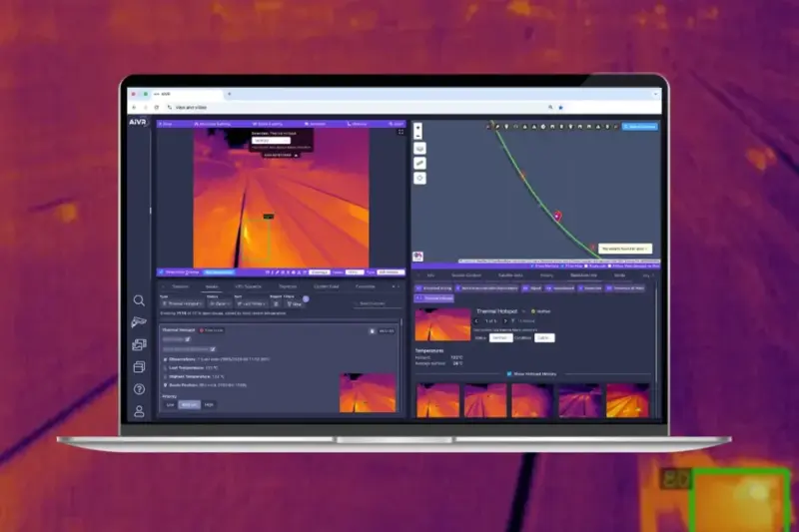The width and height of the screenshot is (799, 532).
Task: Open the hotspot Condition dropdown
Action: 543,338
